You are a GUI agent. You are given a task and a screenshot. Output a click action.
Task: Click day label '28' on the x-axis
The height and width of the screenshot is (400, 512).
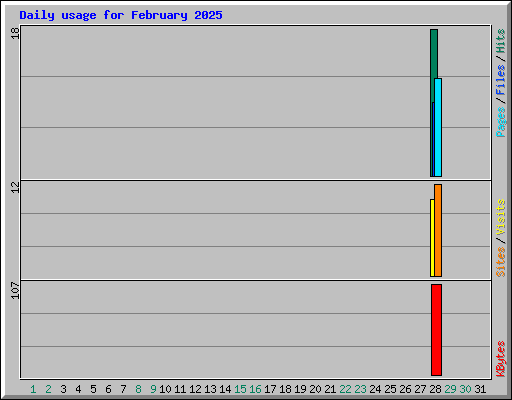click(435, 389)
